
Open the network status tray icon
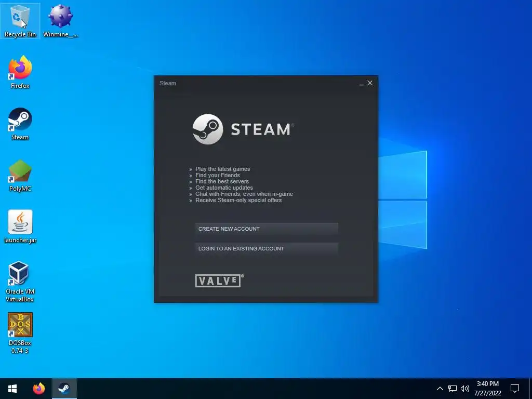coord(453,389)
